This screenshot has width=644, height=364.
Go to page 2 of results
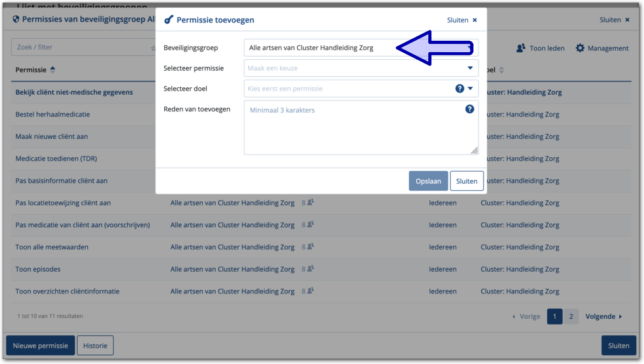pyautogui.click(x=571, y=316)
